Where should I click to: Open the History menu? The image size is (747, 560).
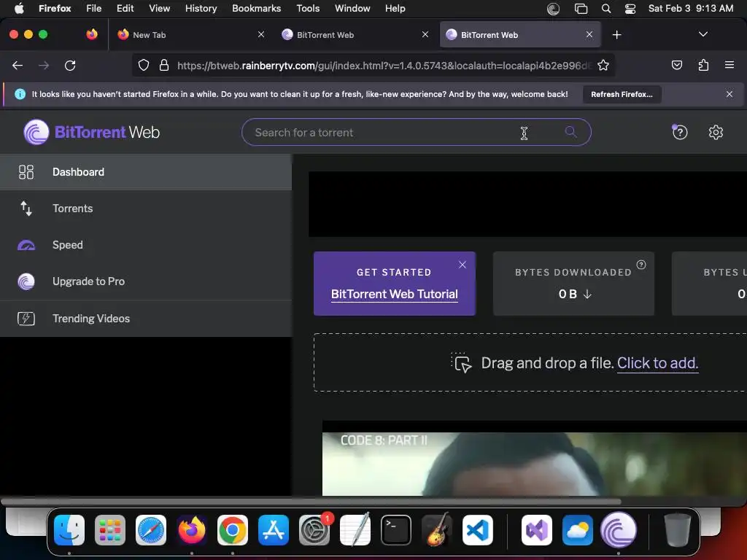201,9
